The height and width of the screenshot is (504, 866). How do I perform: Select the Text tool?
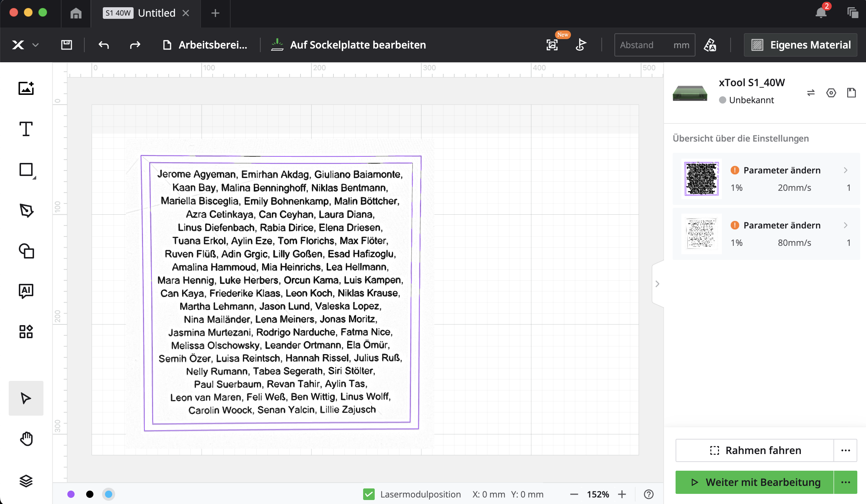point(26,129)
